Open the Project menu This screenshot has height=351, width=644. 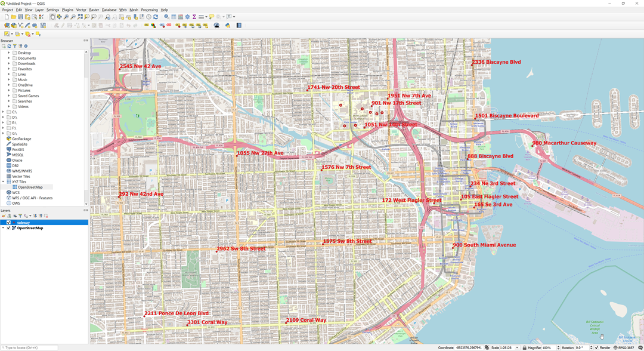pos(7,10)
